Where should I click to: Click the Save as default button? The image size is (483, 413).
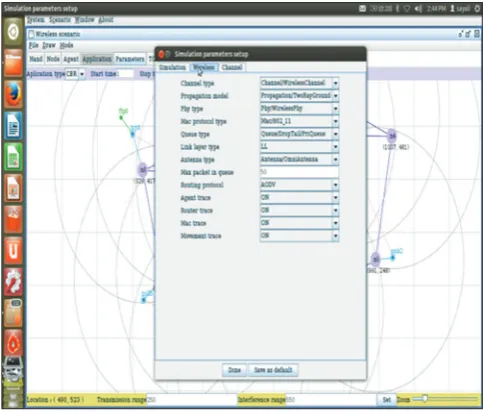273,370
